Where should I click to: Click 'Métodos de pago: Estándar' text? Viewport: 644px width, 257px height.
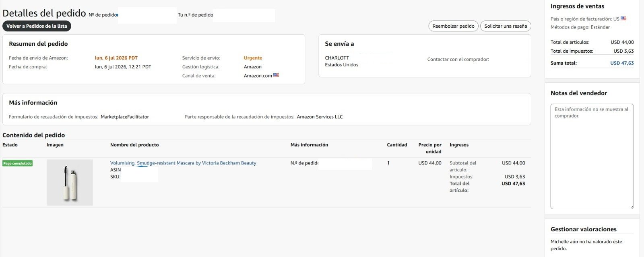pyautogui.click(x=580, y=27)
